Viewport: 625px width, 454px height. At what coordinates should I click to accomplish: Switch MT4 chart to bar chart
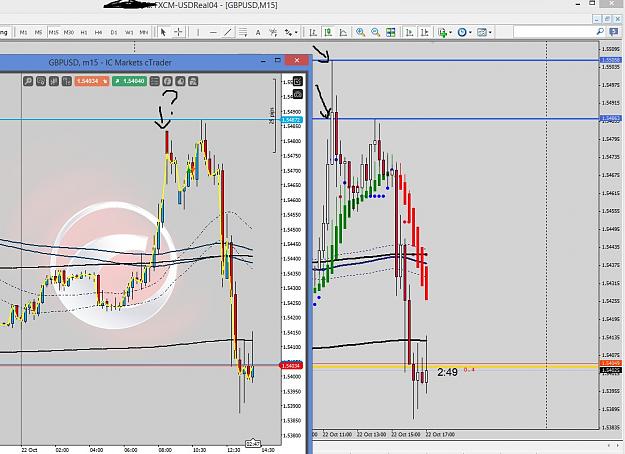313,32
